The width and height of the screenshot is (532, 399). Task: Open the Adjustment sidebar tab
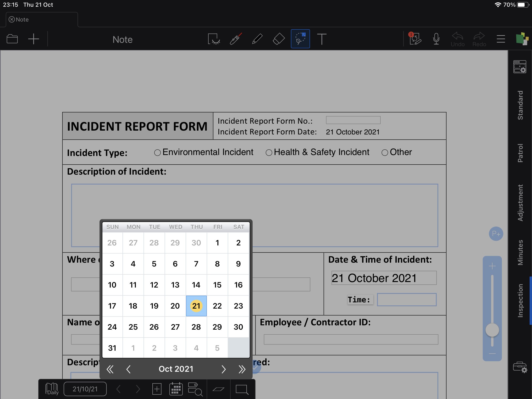pyautogui.click(x=520, y=203)
